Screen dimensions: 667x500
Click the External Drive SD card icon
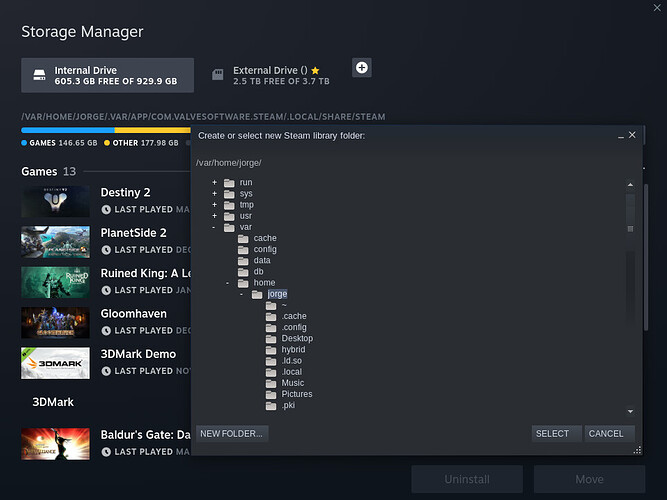pyautogui.click(x=218, y=75)
